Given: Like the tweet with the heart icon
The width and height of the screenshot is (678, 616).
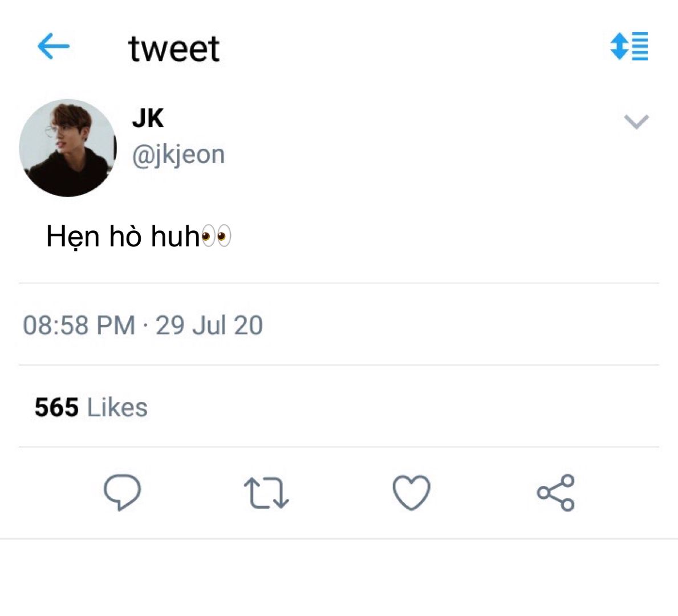Looking at the screenshot, I should click(411, 492).
